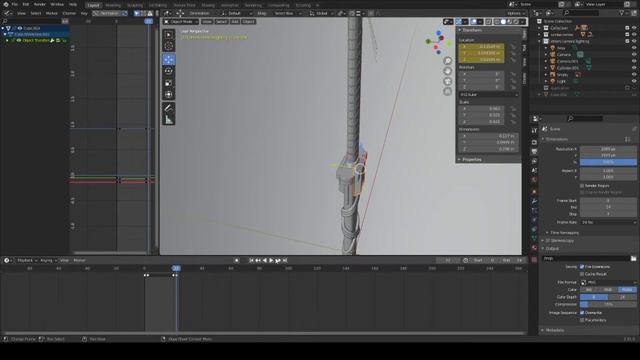This screenshot has height=360, width=640.
Task: Select the Rotate tool in viewport toolbar
Action: [169, 71]
